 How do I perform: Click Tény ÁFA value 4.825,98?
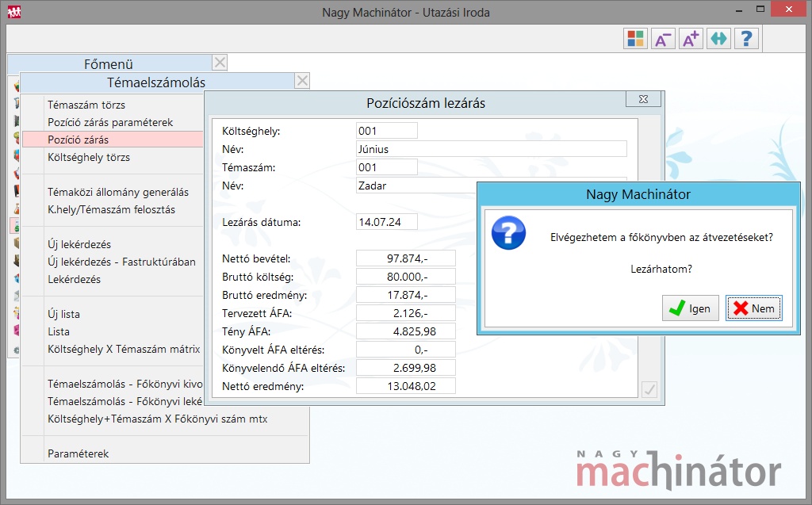(406, 331)
